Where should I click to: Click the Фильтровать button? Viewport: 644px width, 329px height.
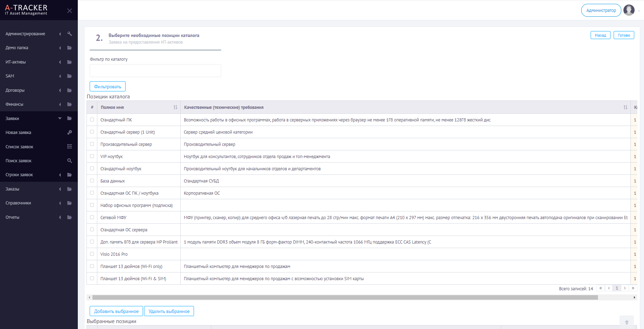[x=107, y=87]
